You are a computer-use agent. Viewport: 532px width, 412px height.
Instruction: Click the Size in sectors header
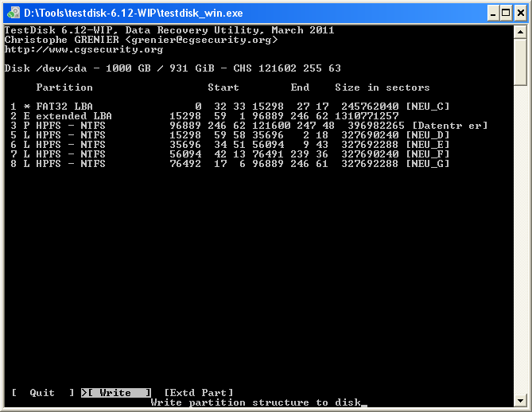tap(382, 87)
